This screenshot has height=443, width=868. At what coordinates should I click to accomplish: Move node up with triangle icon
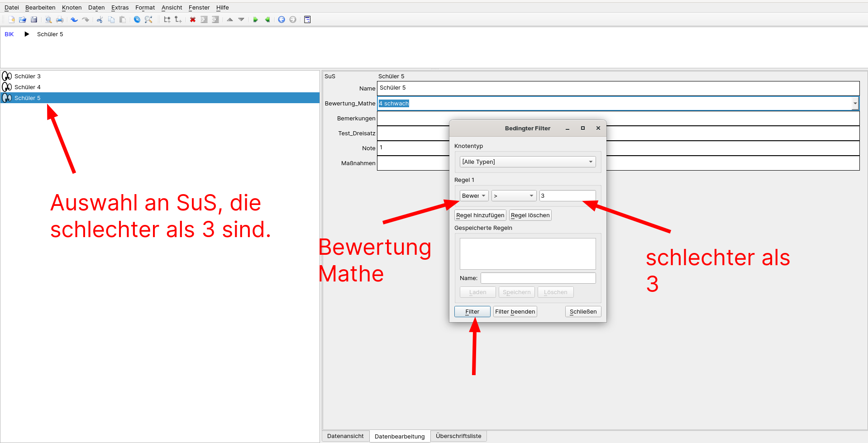[x=230, y=19]
